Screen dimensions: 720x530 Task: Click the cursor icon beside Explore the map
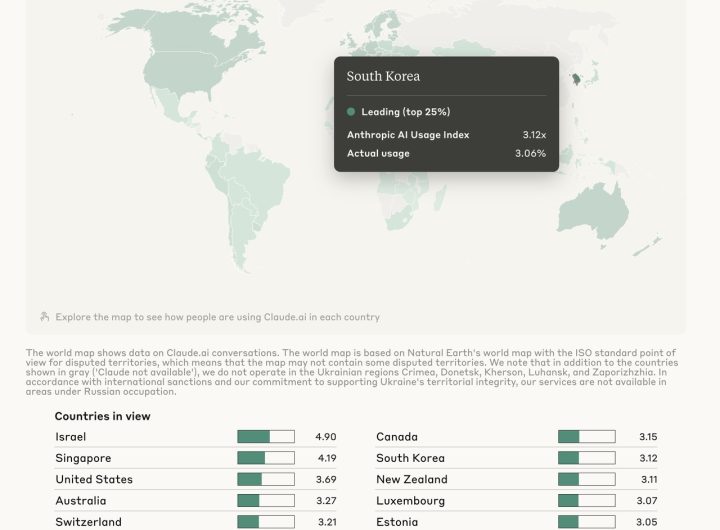[44, 317]
